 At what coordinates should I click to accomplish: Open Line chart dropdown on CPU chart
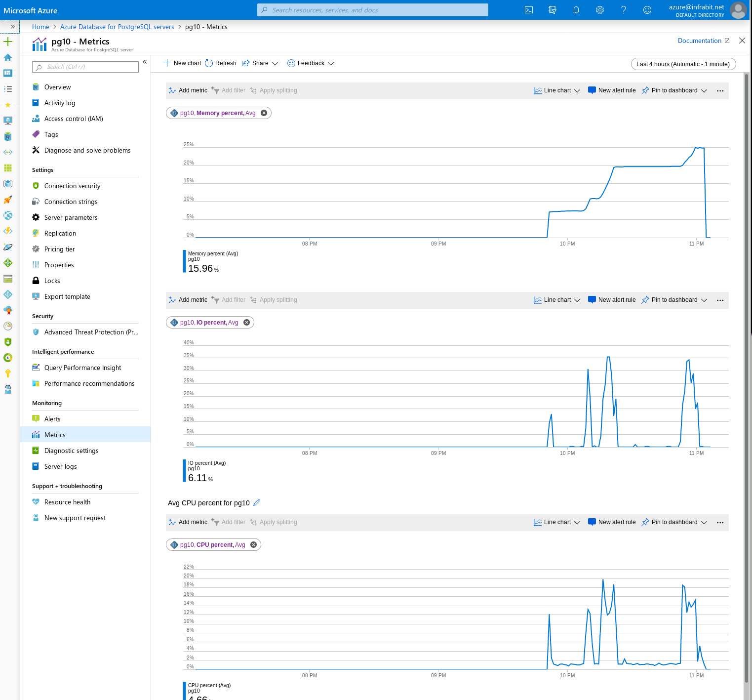point(557,522)
